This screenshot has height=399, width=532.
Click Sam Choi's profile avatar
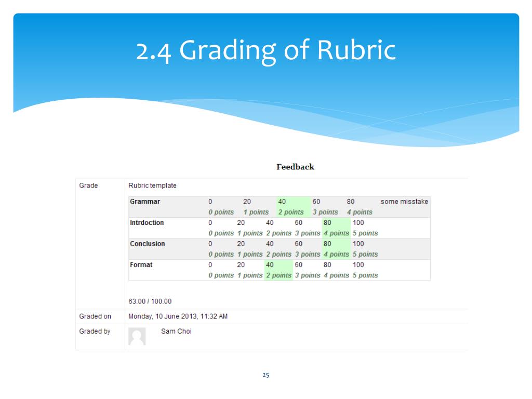(137, 336)
